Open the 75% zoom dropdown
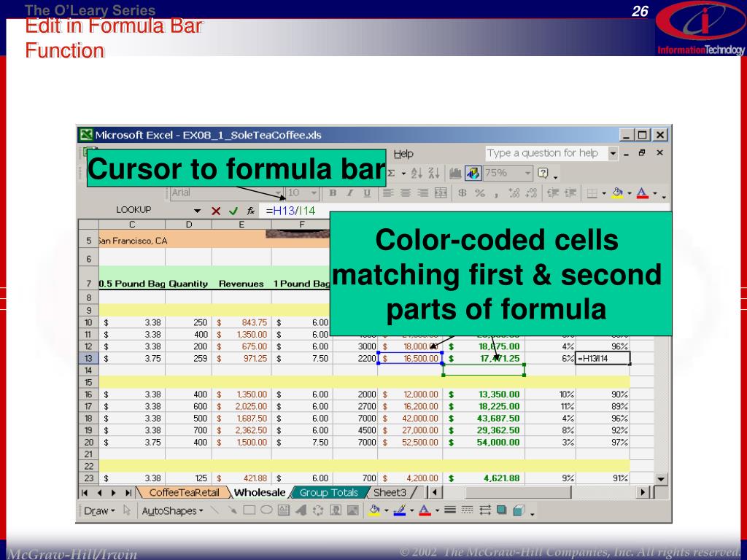Image resolution: width=747 pixels, height=560 pixels. pos(528,174)
